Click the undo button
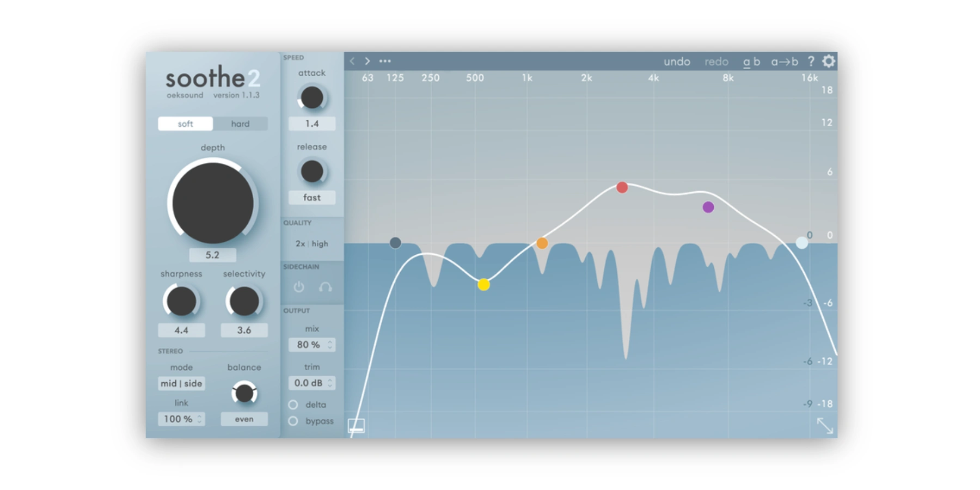Viewport: 980px width, 490px height. click(x=677, y=62)
